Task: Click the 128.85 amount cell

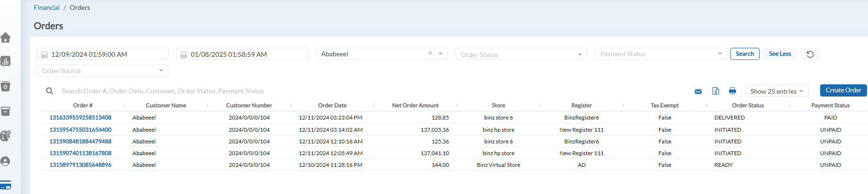Action: [440, 118]
